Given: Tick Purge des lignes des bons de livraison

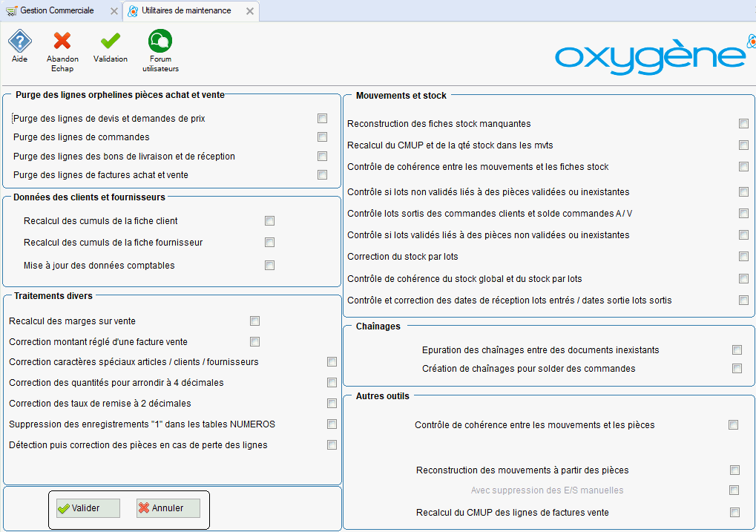Looking at the screenshot, I should point(323,157).
